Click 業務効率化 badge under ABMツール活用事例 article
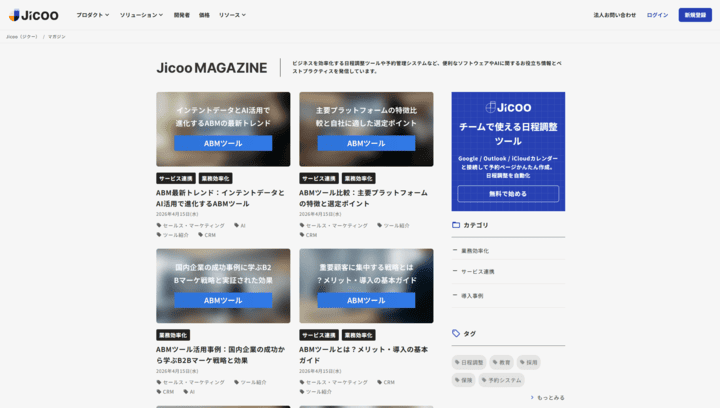 click(x=173, y=335)
